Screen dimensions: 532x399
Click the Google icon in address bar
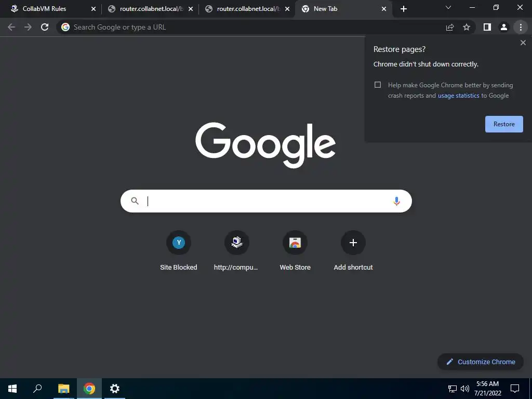click(x=65, y=27)
